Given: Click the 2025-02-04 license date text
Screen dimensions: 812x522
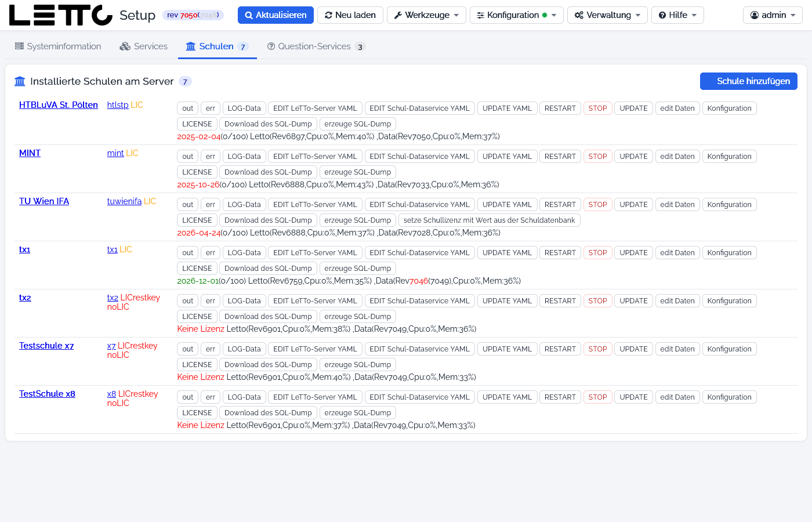Looking at the screenshot, I should [x=199, y=136].
